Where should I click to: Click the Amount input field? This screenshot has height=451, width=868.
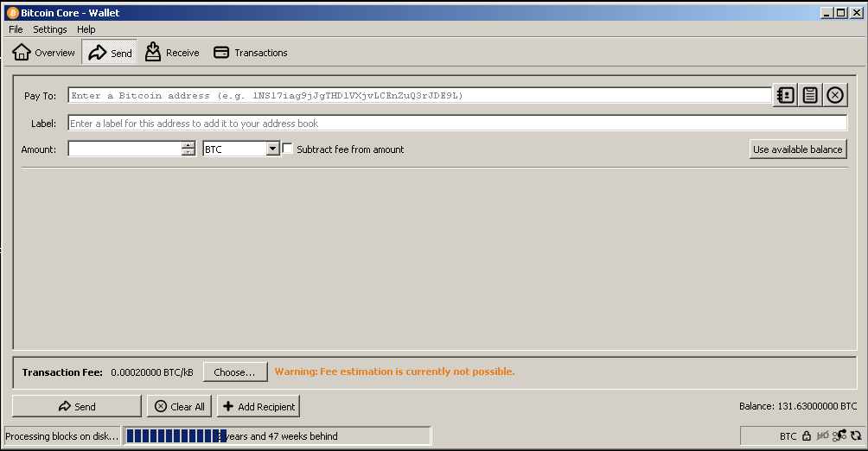pos(124,149)
